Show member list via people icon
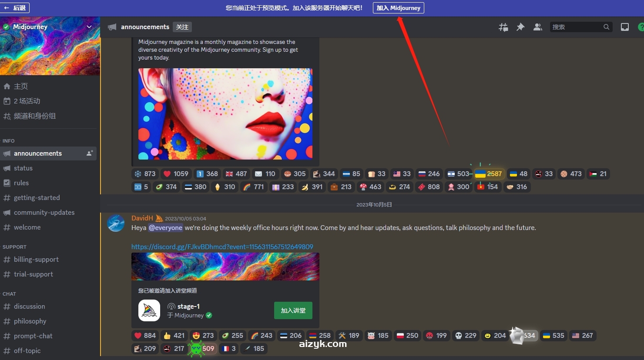The image size is (644, 360). [x=538, y=27]
